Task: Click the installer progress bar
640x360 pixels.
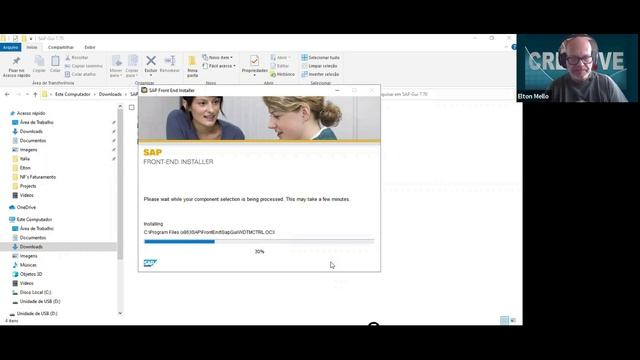Action: (259, 242)
